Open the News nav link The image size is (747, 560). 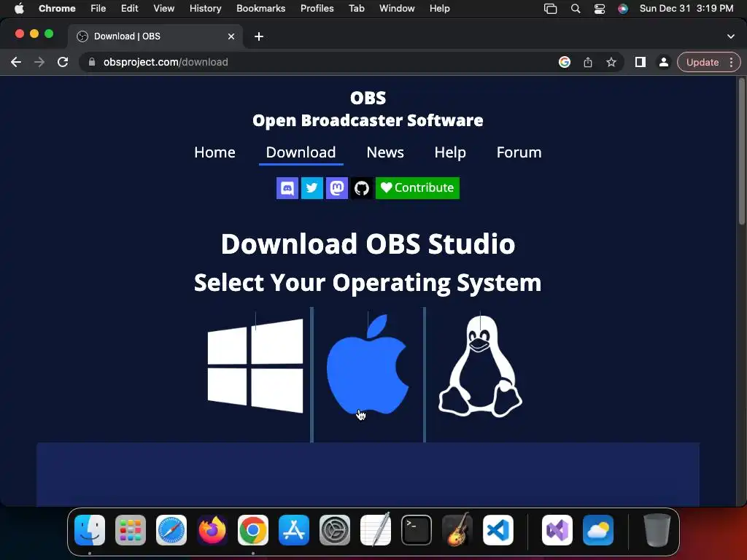point(385,152)
